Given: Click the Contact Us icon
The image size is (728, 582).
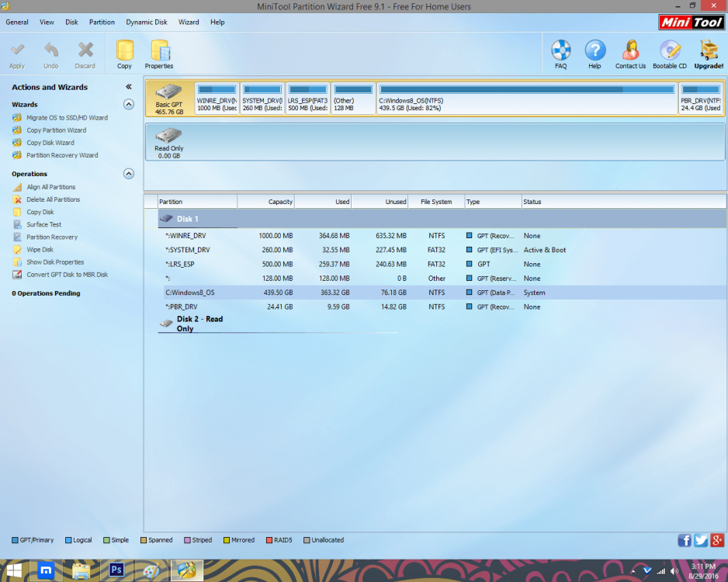Looking at the screenshot, I should click(630, 50).
